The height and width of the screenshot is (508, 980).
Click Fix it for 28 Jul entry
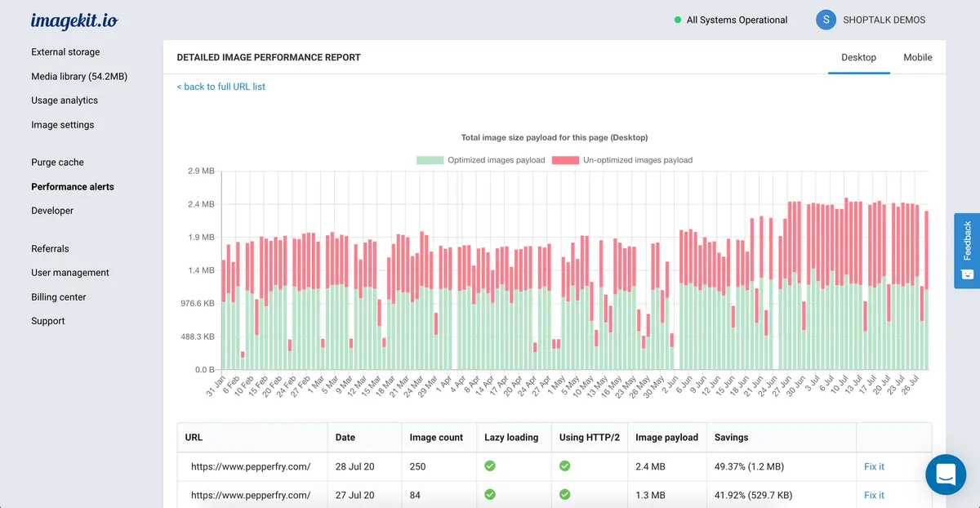tap(874, 467)
